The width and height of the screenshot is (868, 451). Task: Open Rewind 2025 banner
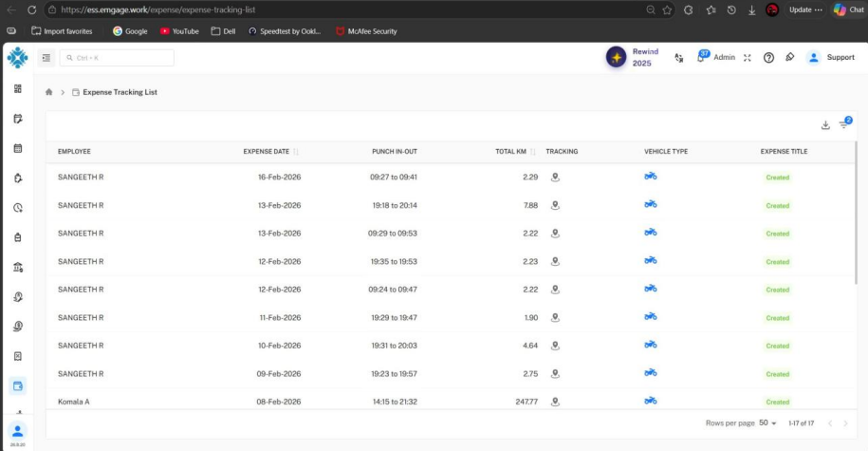tap(633, 57)
